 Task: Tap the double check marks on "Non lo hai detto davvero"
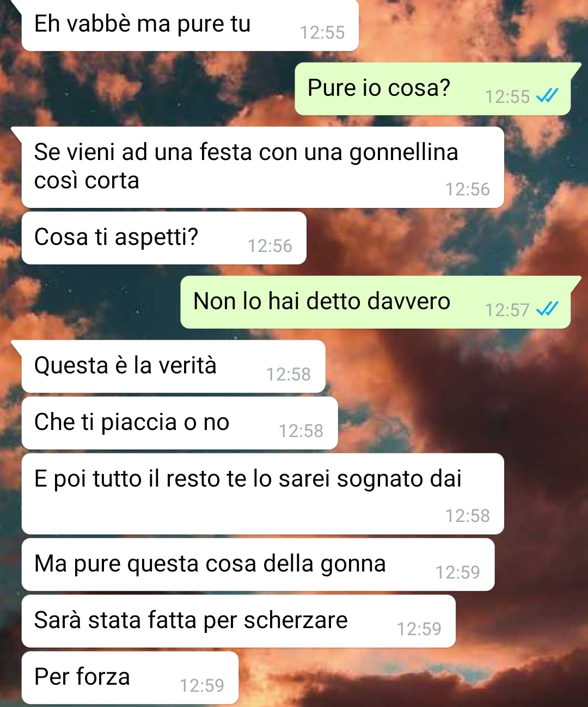(x=547, y=310)
